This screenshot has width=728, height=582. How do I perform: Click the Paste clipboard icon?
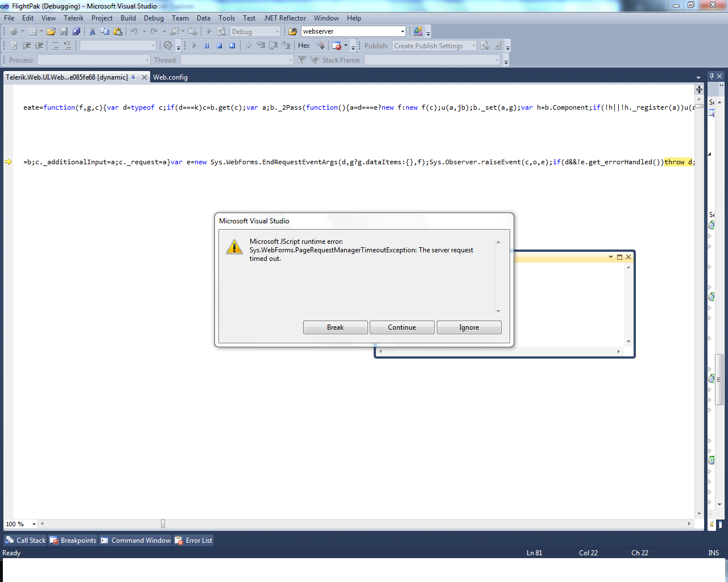tap(118, 32)
